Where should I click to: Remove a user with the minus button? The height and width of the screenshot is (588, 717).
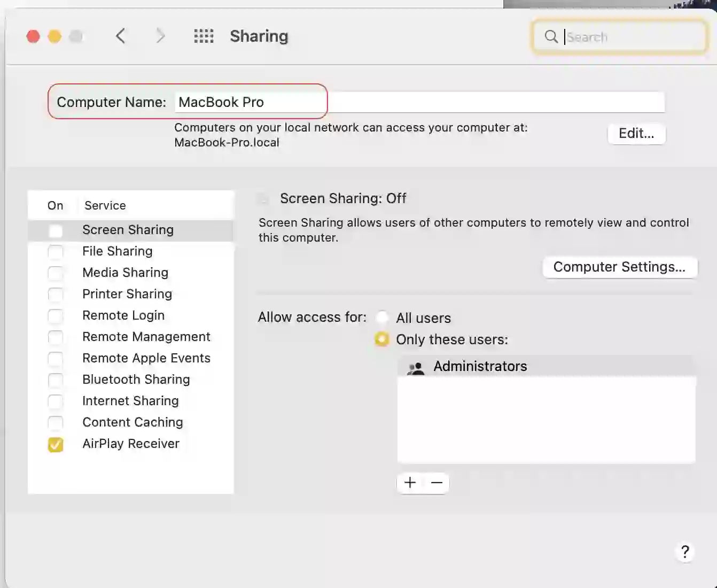point(437,483)
